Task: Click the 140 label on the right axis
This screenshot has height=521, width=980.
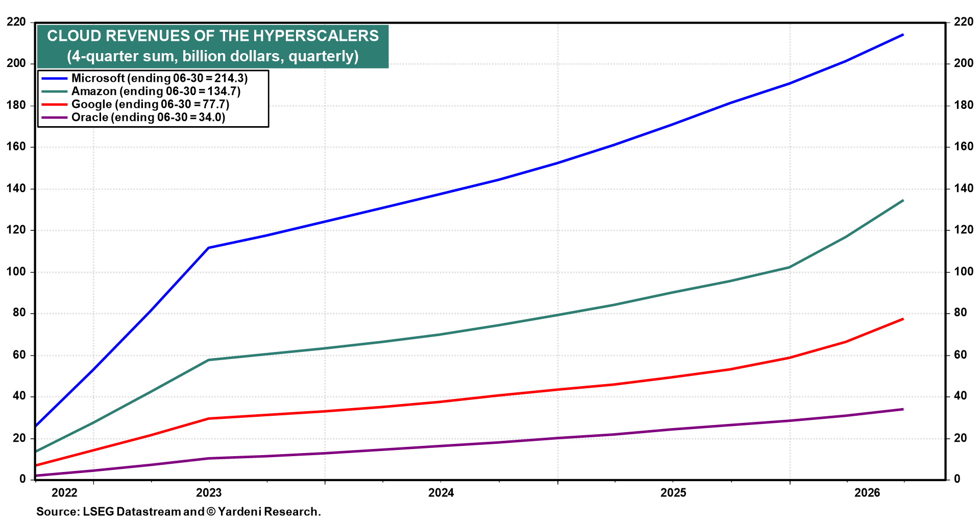Action: click(x=964, y=188)
